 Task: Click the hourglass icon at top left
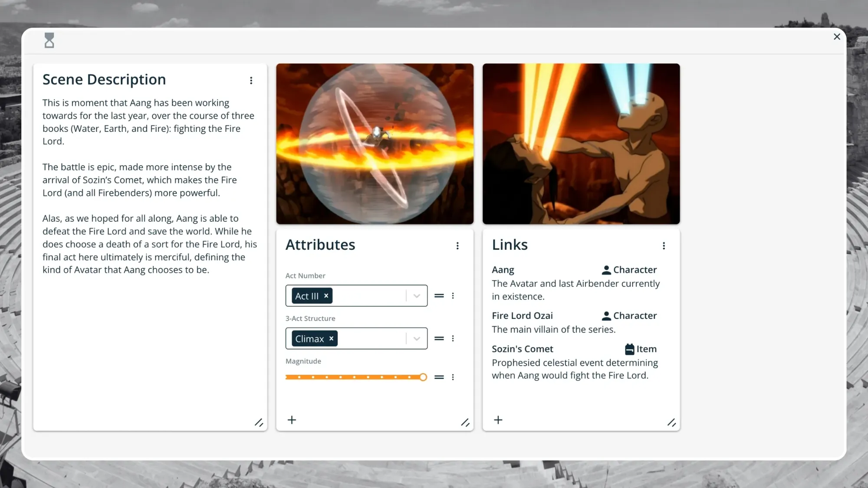49,40
